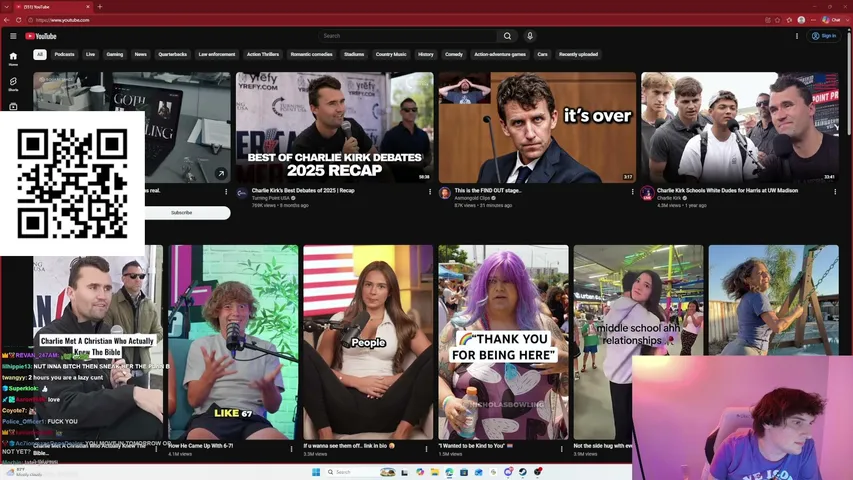Open the "it's over" video thumbnail
The image size is (853, 480).
[537, 127]
